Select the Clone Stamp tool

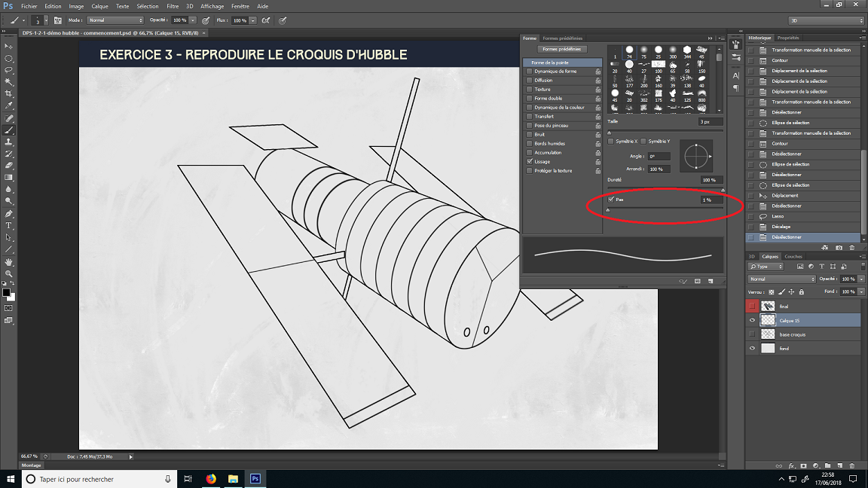point(9,142)
